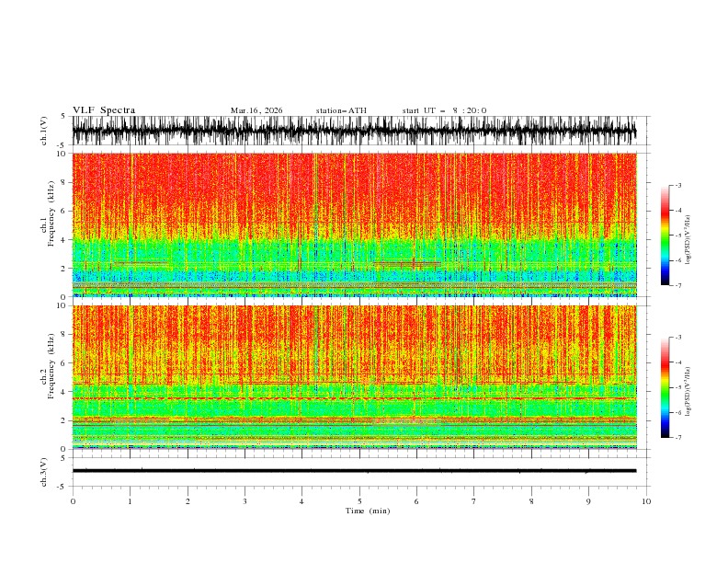Click the "4" kHz tick on ch.2 frequency axis
The height and width of the screenshot is (563, 728).
coord(63,392)
